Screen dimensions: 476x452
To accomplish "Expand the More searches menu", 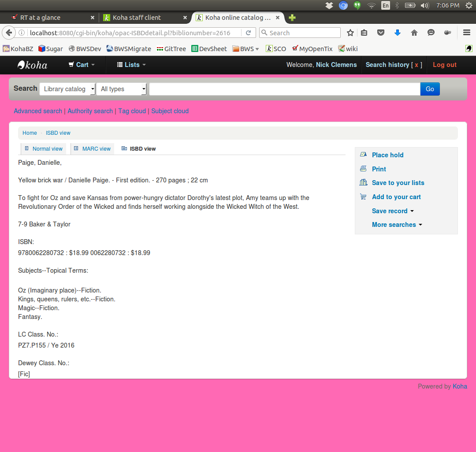I will [397, 225].
